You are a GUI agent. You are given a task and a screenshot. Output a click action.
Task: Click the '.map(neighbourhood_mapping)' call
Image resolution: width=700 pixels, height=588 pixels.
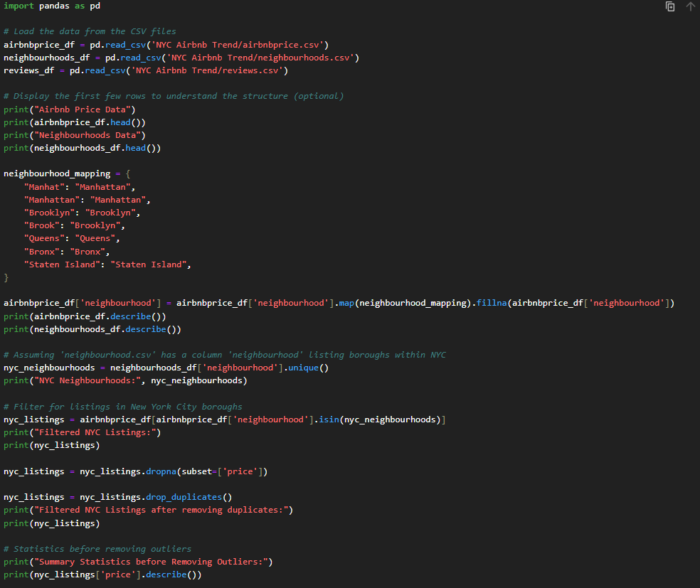pos(403,303)
